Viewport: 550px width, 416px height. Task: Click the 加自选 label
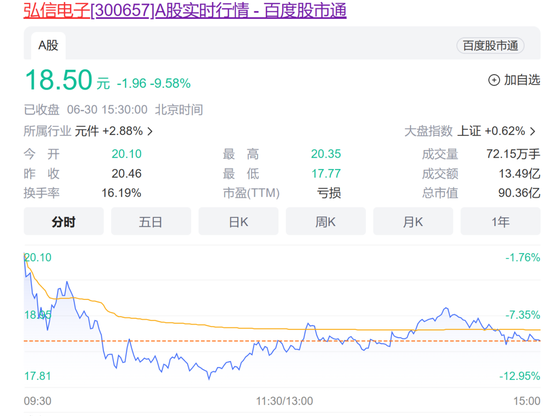click(x=522, y=80)
